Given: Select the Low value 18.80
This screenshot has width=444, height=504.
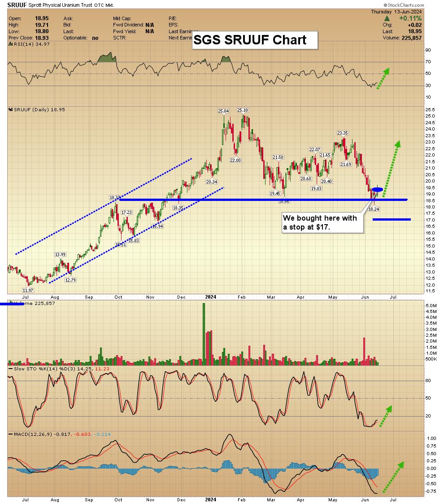Looking at the screenshot, I should tap(42, 31).
